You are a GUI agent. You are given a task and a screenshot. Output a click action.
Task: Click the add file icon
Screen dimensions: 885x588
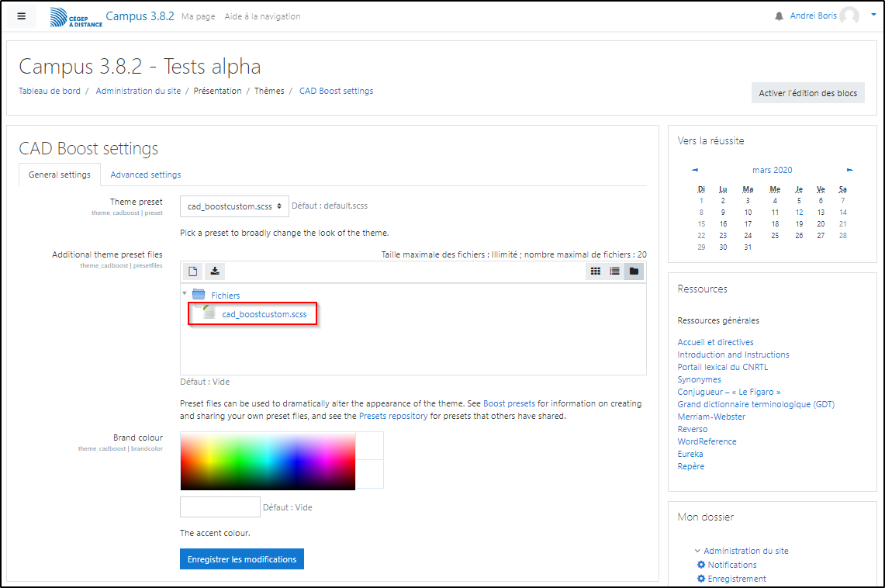[x=193, y=271]
